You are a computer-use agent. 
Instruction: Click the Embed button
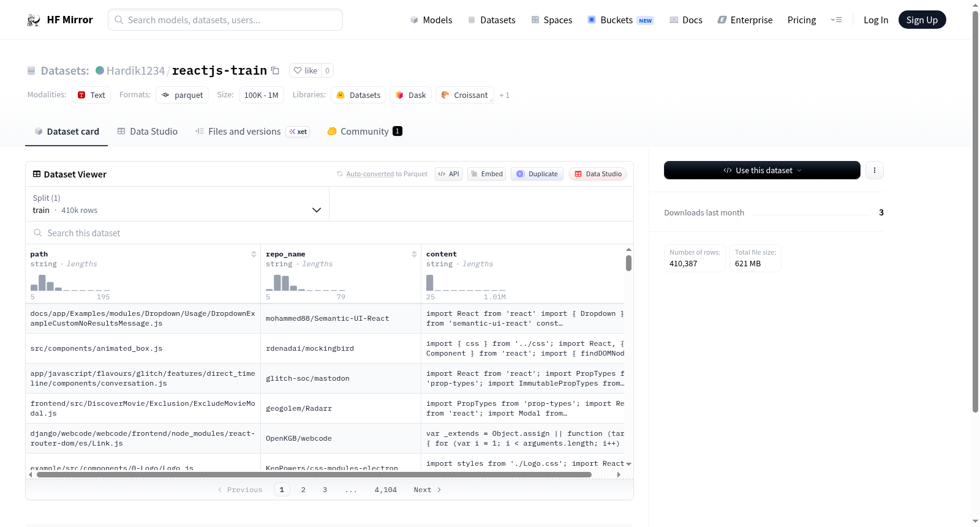[x=487, y=174]
